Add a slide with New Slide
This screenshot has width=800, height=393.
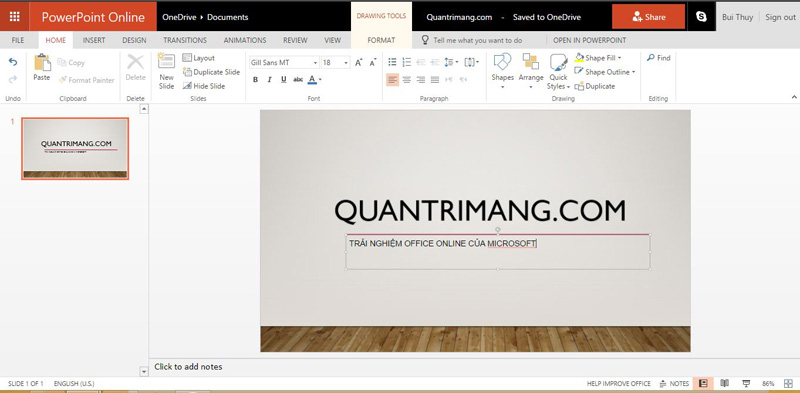[167, 71]
